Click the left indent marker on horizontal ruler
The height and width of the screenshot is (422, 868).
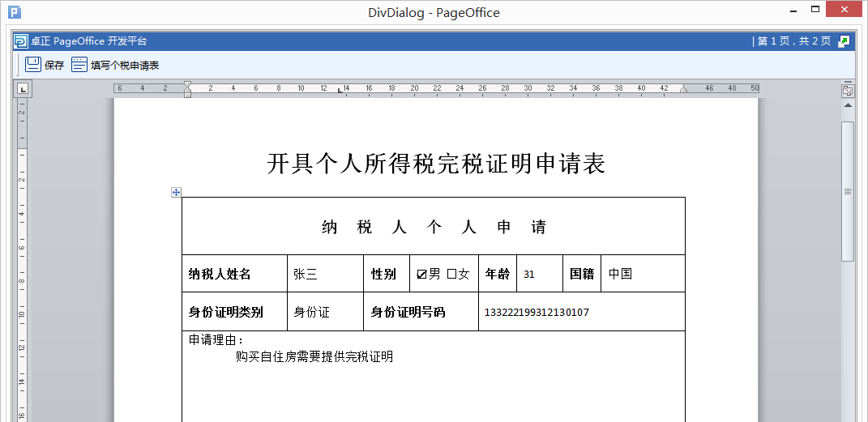point(187,88)
